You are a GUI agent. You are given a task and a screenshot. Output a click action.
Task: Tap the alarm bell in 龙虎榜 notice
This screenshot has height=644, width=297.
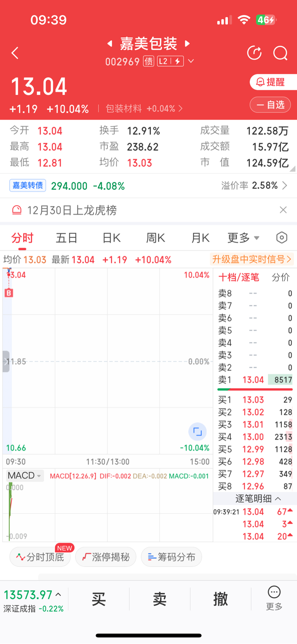click(17, 210)
